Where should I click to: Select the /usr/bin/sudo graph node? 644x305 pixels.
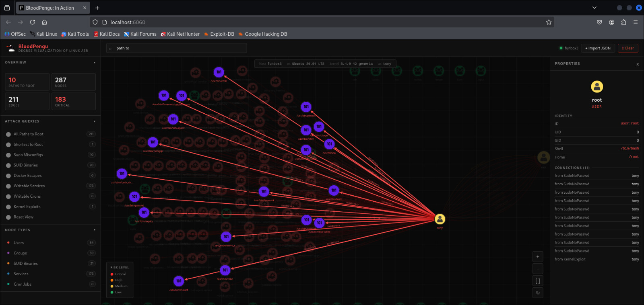point(182,96)
